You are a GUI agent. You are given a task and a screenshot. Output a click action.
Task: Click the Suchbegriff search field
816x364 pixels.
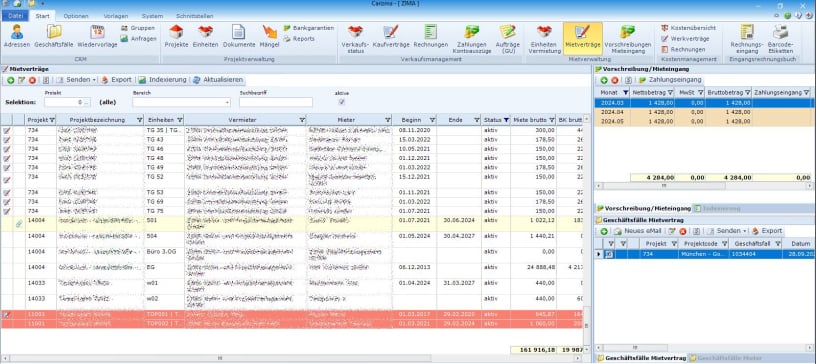(276, 103)
